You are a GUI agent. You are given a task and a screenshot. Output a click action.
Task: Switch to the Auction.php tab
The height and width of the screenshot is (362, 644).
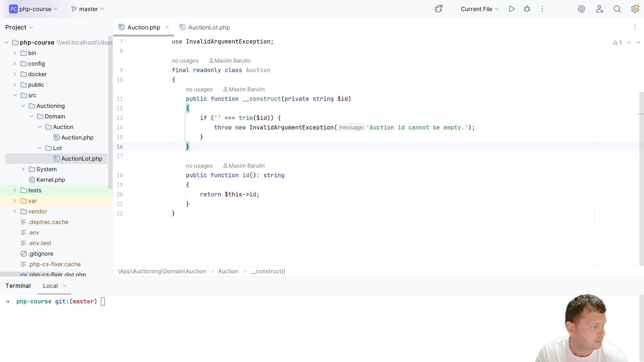144,27
